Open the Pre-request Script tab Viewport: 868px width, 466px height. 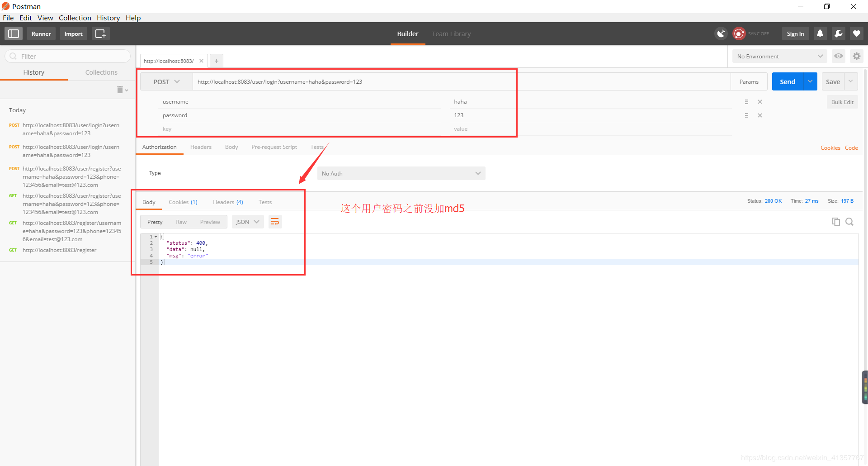(274, 147)
